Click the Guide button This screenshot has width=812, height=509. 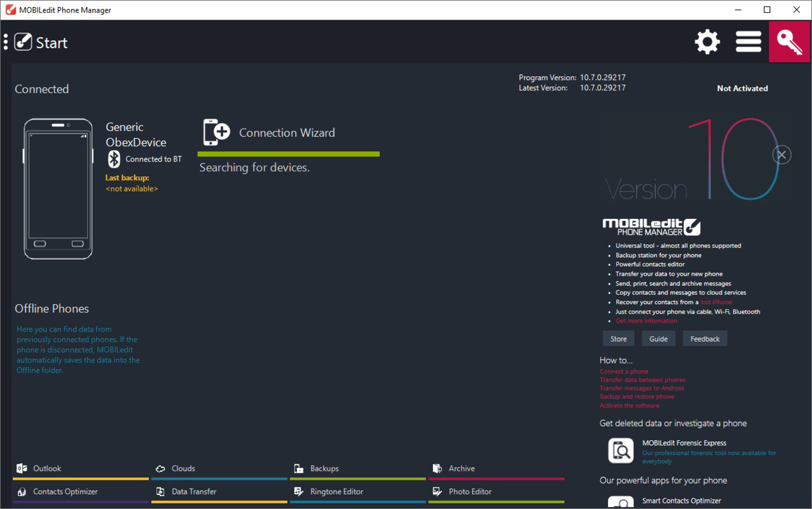click(659, 339)
